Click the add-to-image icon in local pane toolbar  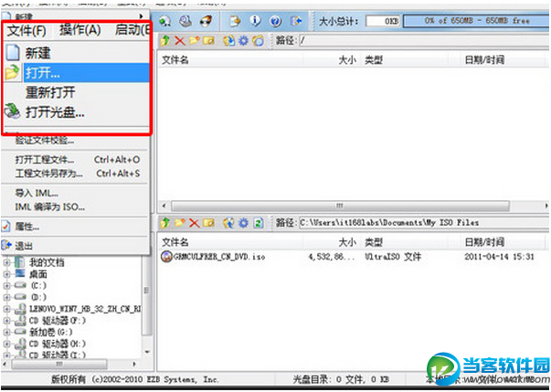tap(228, 223)
